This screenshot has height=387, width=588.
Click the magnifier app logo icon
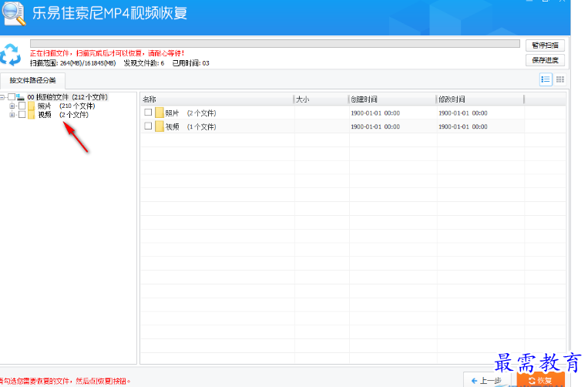coord(14,14)
